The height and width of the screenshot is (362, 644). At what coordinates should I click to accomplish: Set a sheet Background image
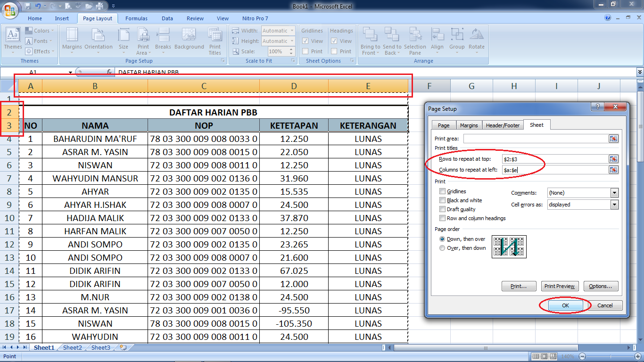point(189,41)
